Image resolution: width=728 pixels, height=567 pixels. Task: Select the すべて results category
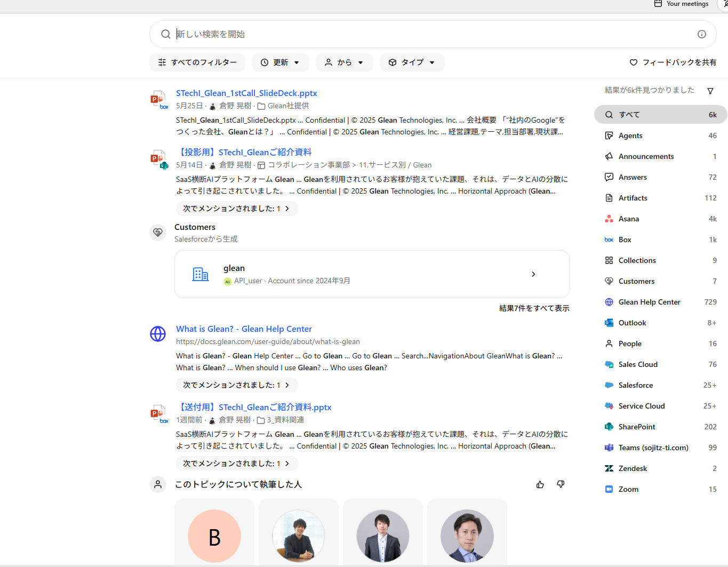pyautogui.click(x=660, y=115)
